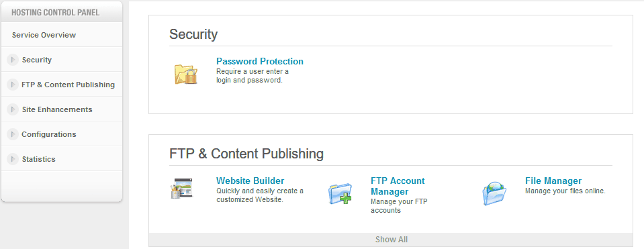Click the Website Builder icon
Viewport: 644px width, 249px height.
(x=181, y=189)
